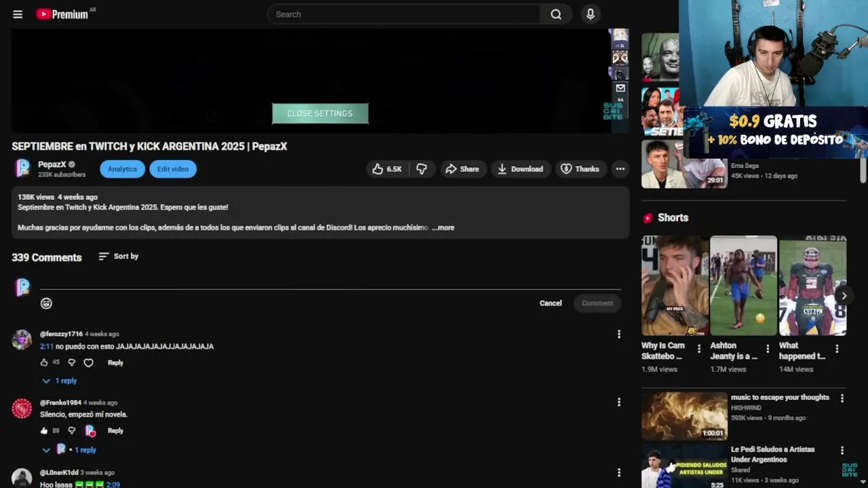Open video Analytics
This screenshot has height=488, width=868.
(122, 169)
